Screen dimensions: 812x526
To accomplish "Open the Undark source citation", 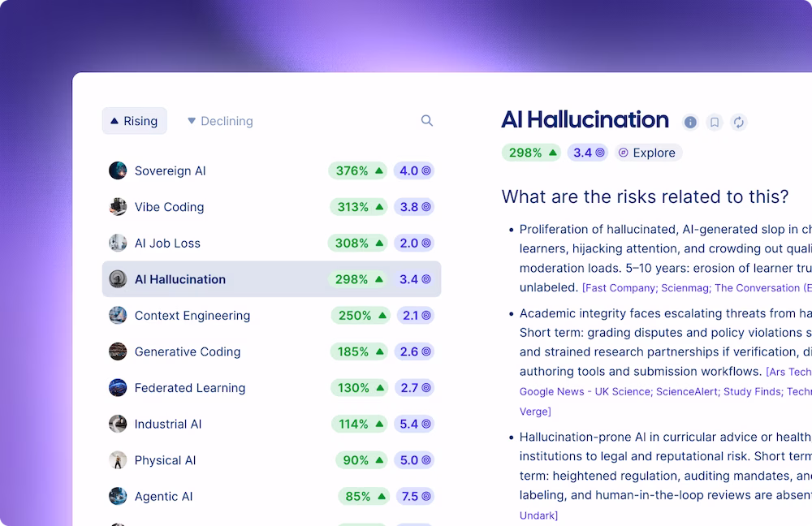I will [538, 515].
